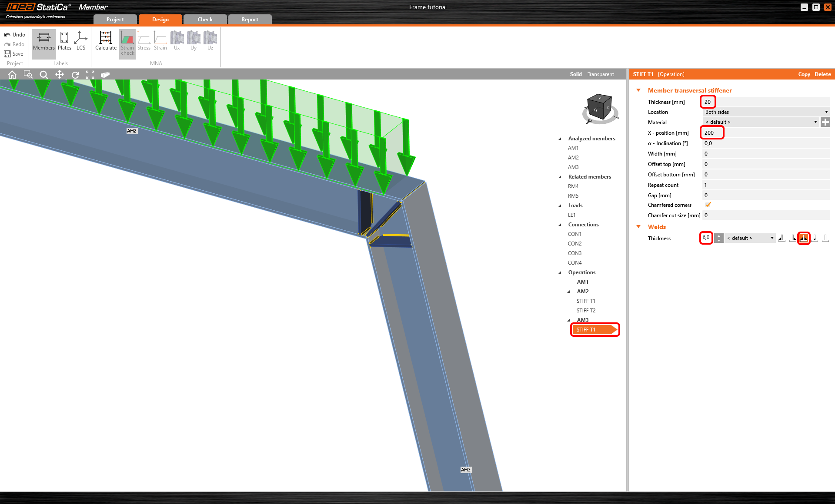Uncheck Chamfered corners checkbox
The height and width of the screenshot is (504, 835).
point(708,205)
